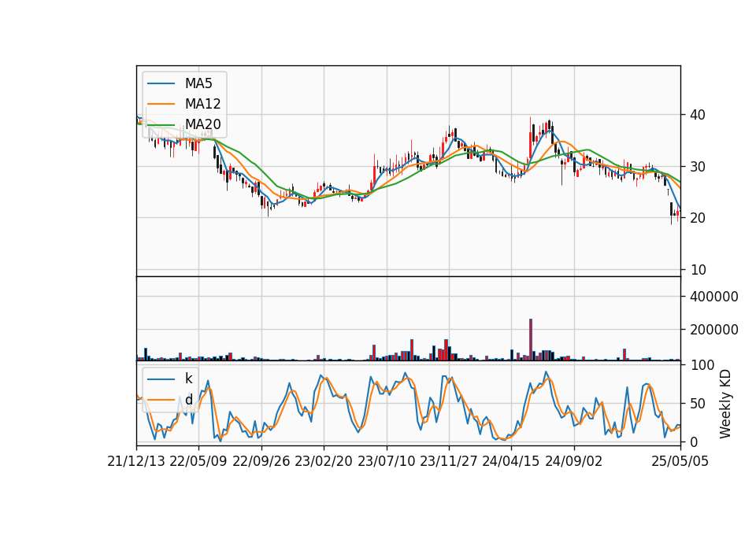Click the Weekly KD axis label
Screen dimensions: 756x543
[x=725, y=404]
